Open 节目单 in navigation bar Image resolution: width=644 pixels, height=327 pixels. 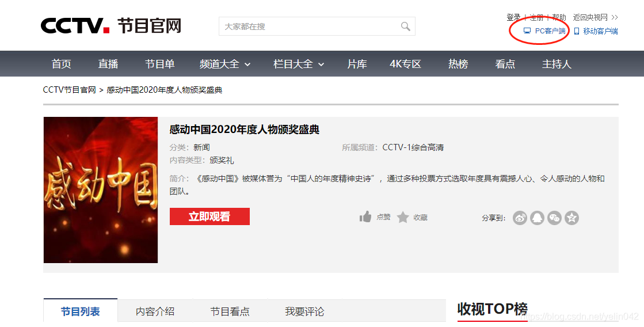[x=160, y=64]
